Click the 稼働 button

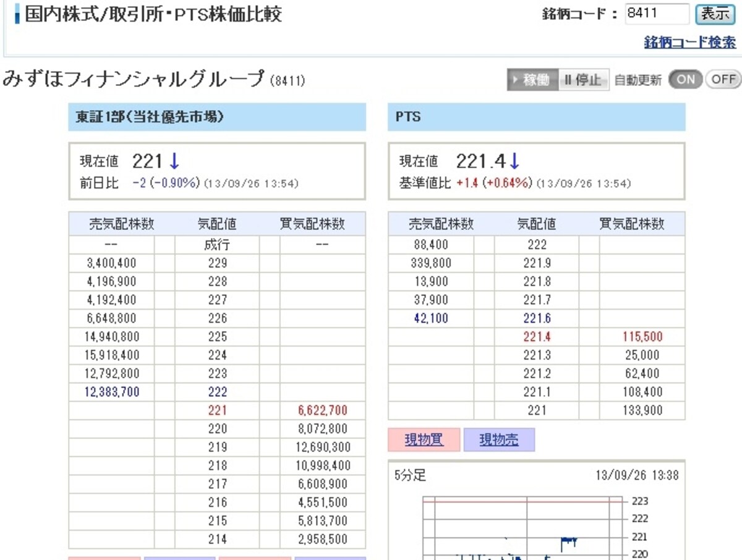pyautogui.click(x=532, y=80)
